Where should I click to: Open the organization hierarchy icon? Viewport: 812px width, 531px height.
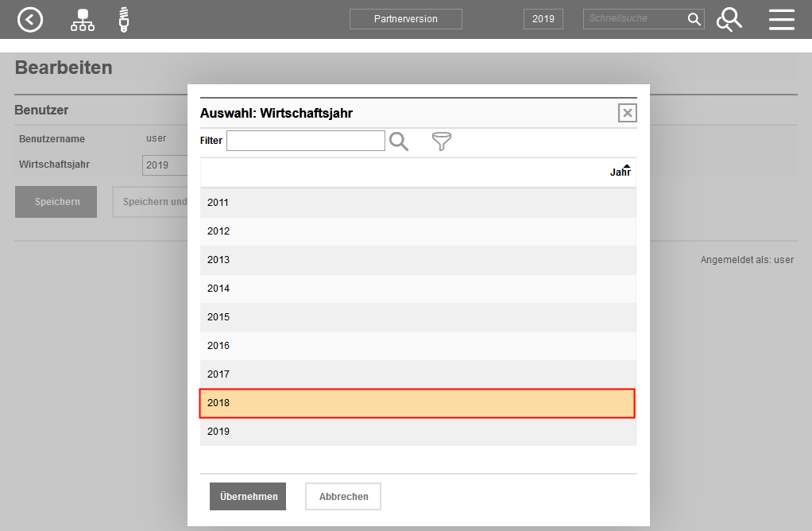(82, 19)
